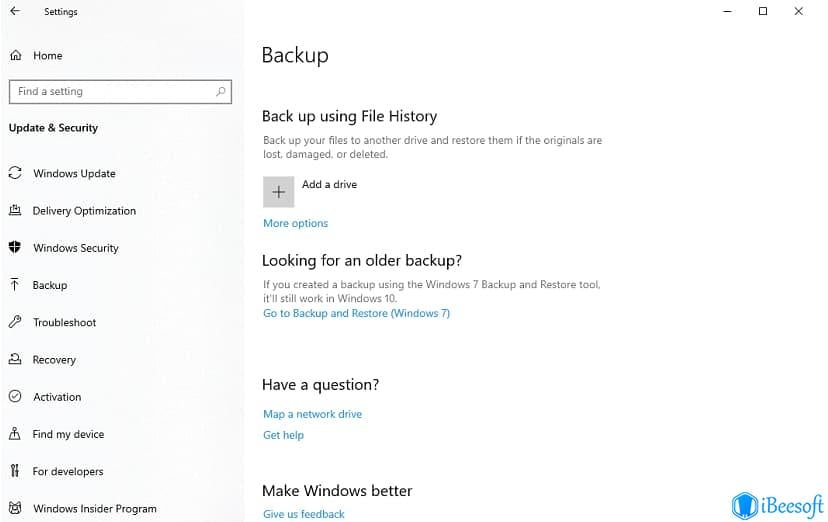Click the Backup upward arrow icon
828x522 pixels.
15,284
